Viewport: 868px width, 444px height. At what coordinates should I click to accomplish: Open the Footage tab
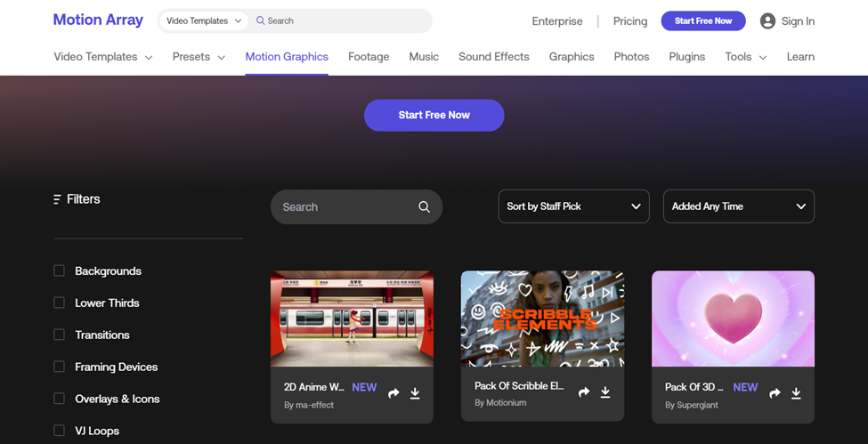click(369, 56)
